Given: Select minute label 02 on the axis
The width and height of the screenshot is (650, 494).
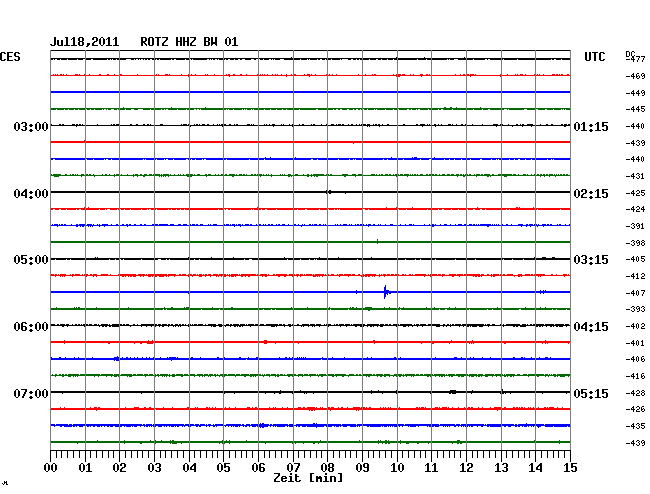Looking at the screenshot, I should (119, 468).
